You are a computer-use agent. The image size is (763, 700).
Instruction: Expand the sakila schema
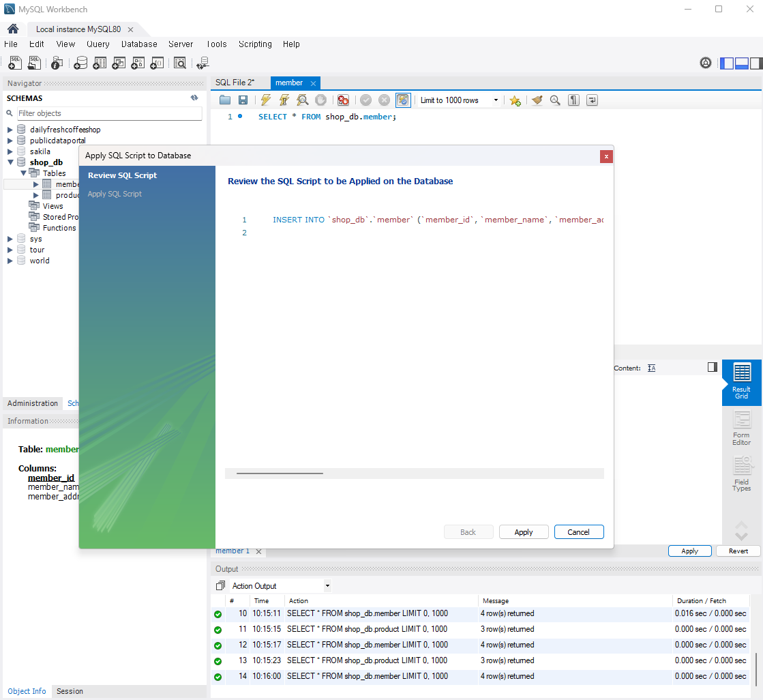coord(10,151)
